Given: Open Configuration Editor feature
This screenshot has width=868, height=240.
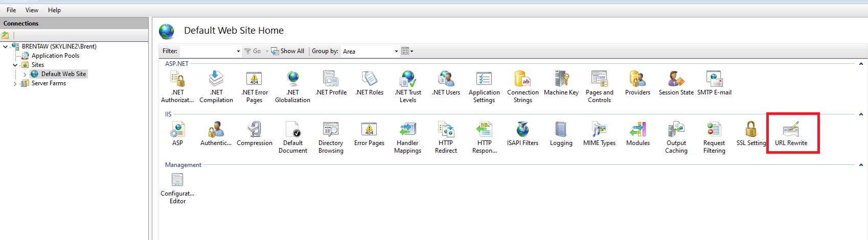Looking at the screenshot, I should click(177, 188).
